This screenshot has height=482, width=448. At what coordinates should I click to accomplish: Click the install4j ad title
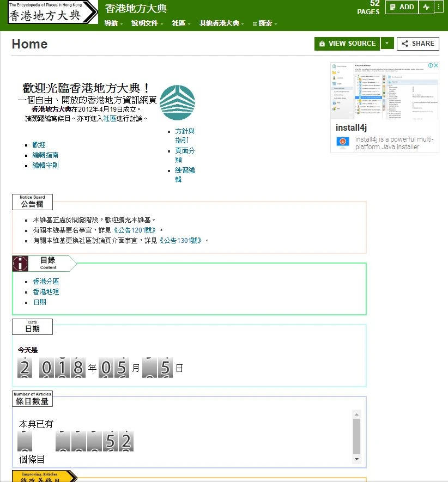point(351,127)
